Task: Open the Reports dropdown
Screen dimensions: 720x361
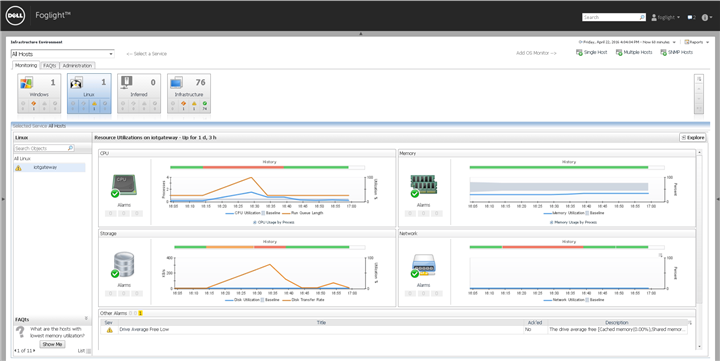Action: point(696,42)
